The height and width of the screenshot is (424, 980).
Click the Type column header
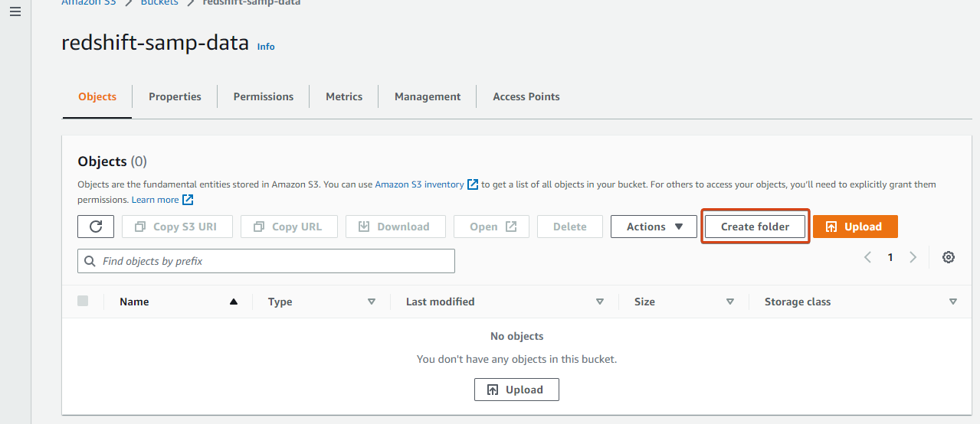280,302
